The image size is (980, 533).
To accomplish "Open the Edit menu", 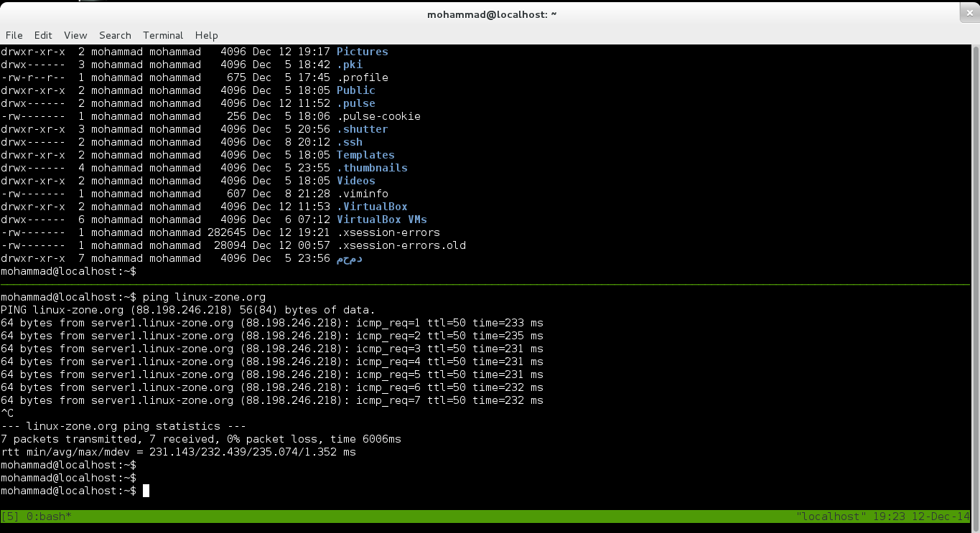I will point(43,35).
